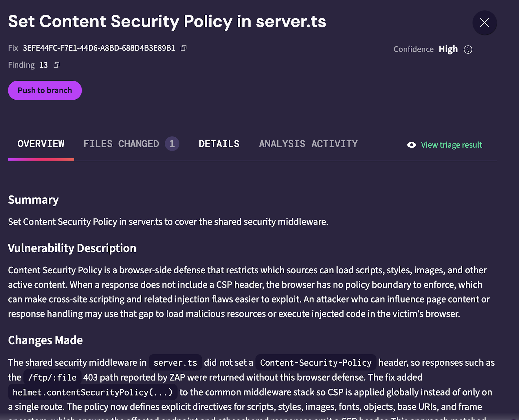Click the /ftp/:file inline code
Image resolution: width=519 pixels, height=420 pixels.
tap(52, 378)
